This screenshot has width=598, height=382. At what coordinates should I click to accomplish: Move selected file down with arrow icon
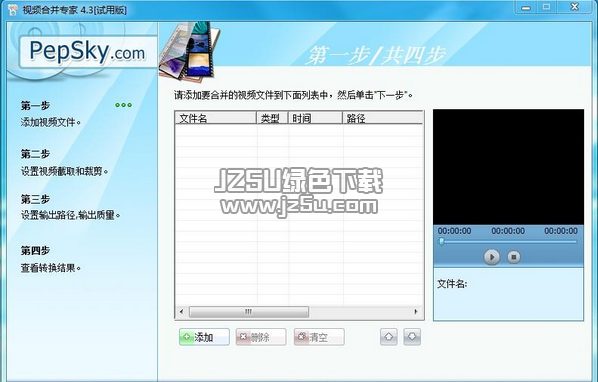coord(412,337)
